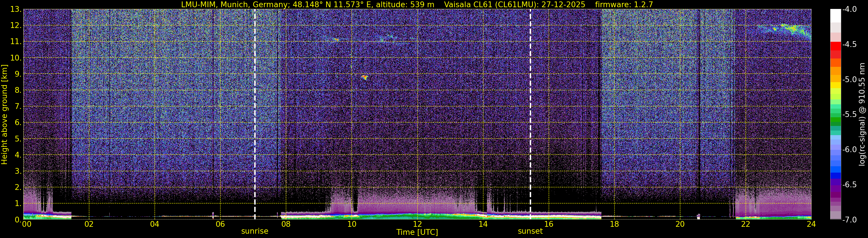Image resolution: width=868 pixels, height=238 pixels.
Task: Select the "sunrise" label below the time axis
Action: [x=255, y=231]
